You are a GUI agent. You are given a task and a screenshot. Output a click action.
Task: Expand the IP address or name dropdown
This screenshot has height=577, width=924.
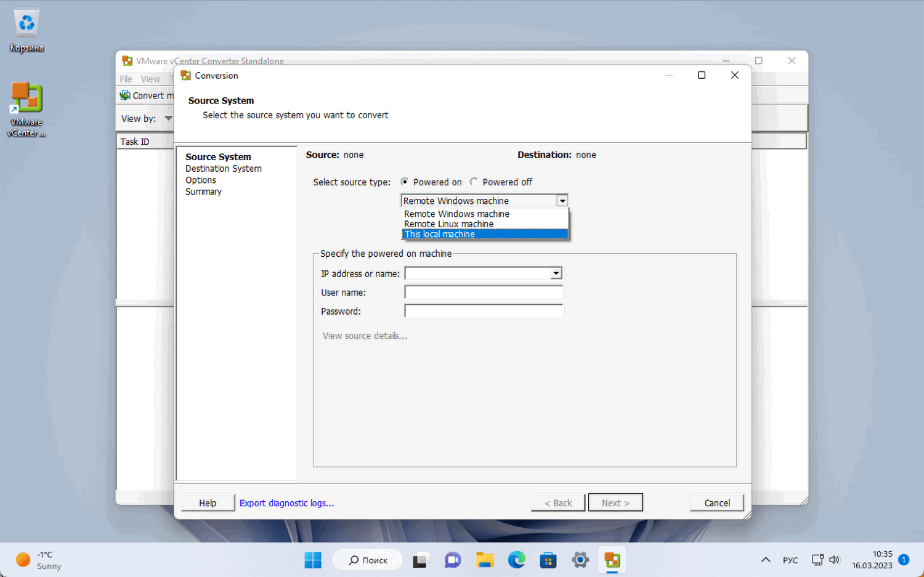click(x=556, y=273)
